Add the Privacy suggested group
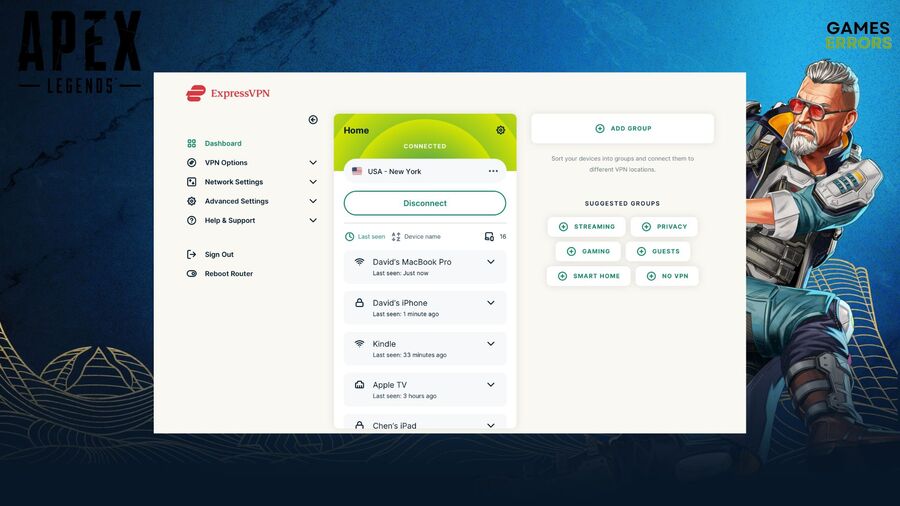900x506 pixels. pyautogui.click(x=664, y=227)
